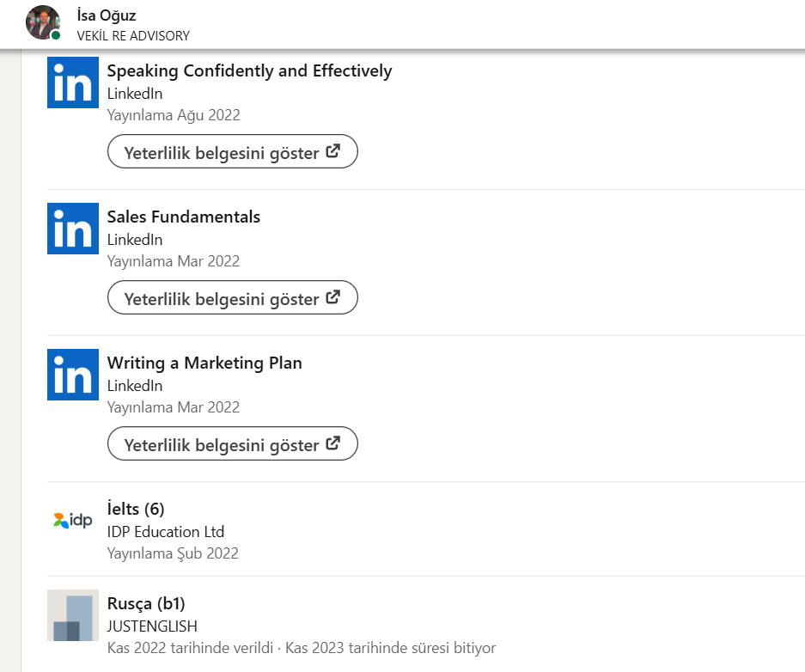This screenshot has width=805, height=672.
Task: Open the IDP logo next to İelts
Action: pos(73,520)
